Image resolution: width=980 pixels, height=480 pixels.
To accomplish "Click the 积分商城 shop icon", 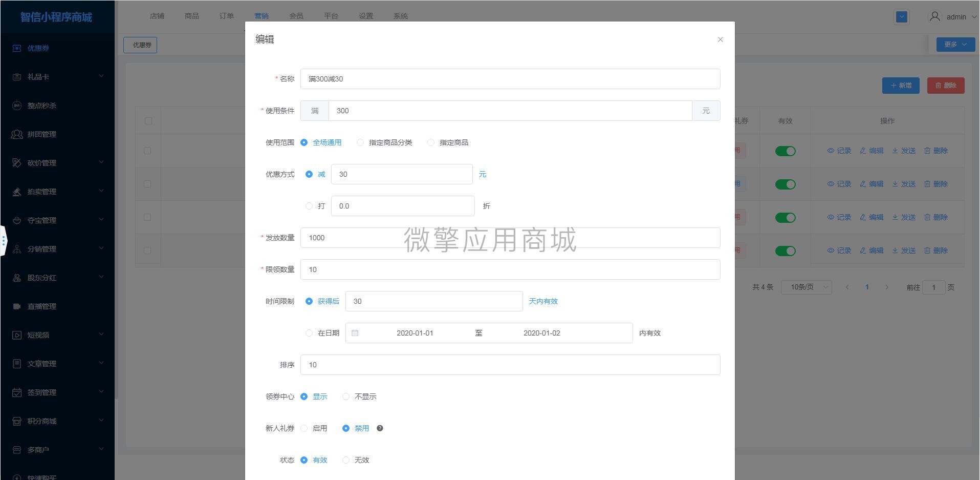I will tap(17, 421).
